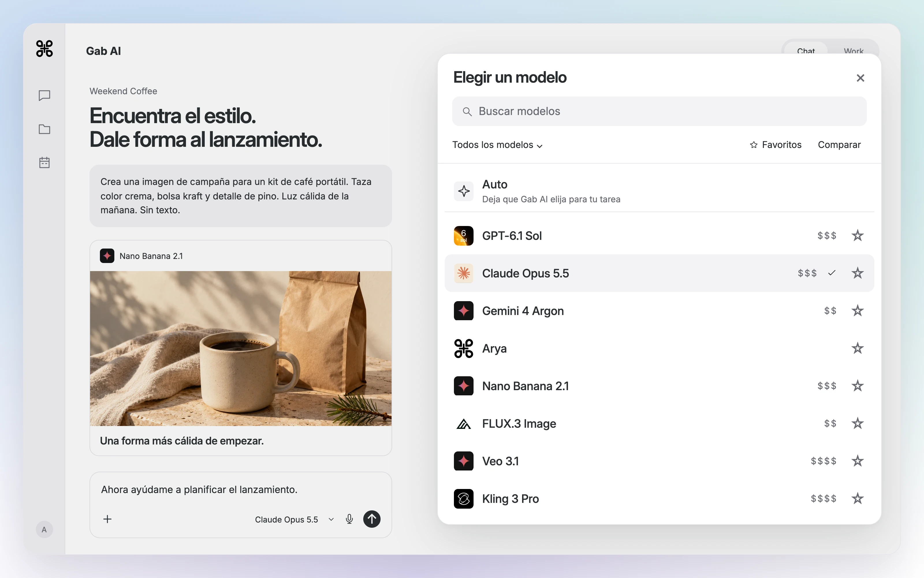Click the Arya model logo icon
Screen dimensions: 924x578
(463, 349)
